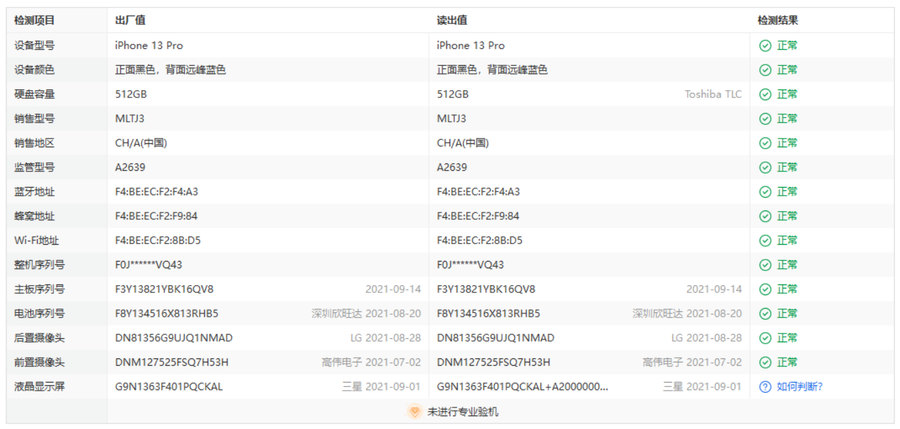Click the green check icon in 电池序列号 row
Screen dimensions: 900x429
(x=765, y=314)
